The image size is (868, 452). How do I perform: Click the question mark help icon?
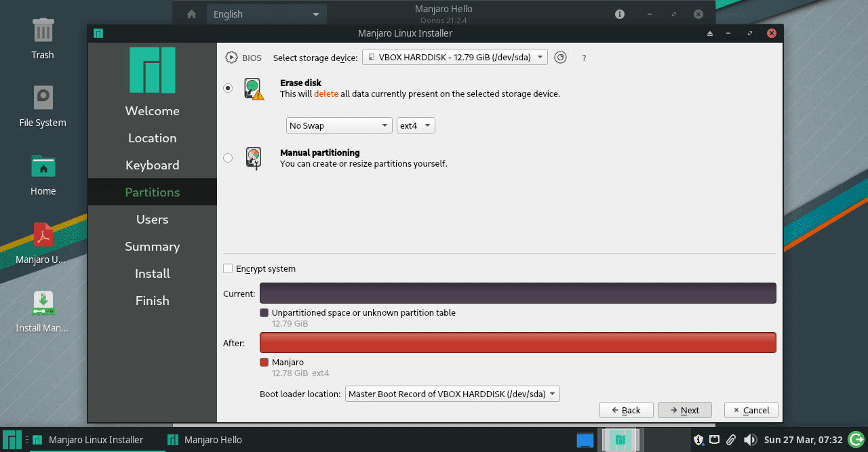[584, 58]
